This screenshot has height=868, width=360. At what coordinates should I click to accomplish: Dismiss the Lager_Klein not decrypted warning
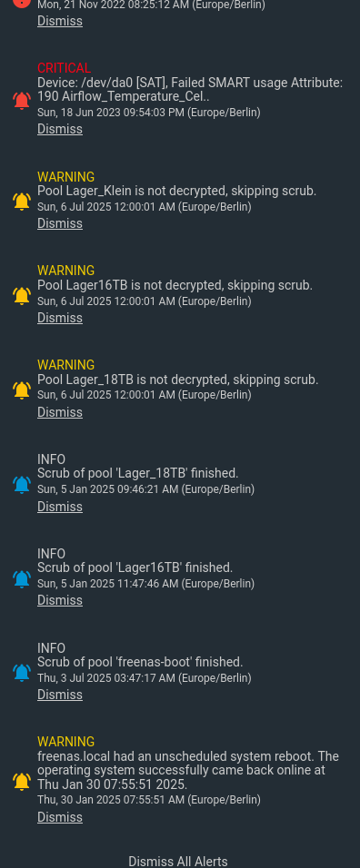point(60,223)
